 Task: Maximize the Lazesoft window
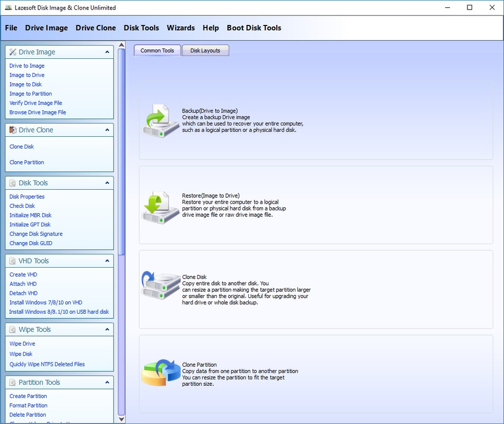pyautogui.click(x=470, y=7)
